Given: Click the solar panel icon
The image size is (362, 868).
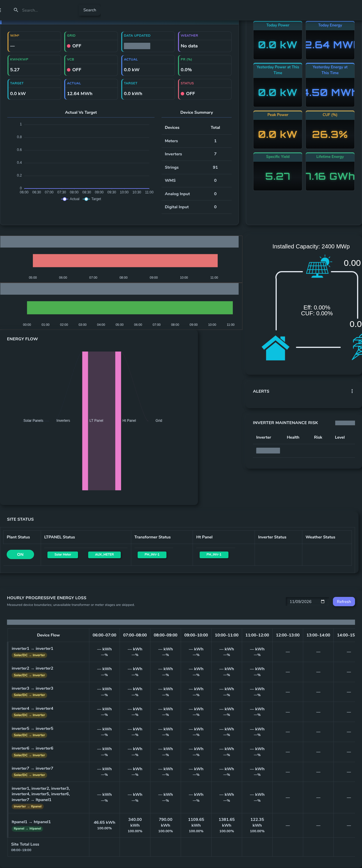Looking at the screenshot, I should [319, 266].
